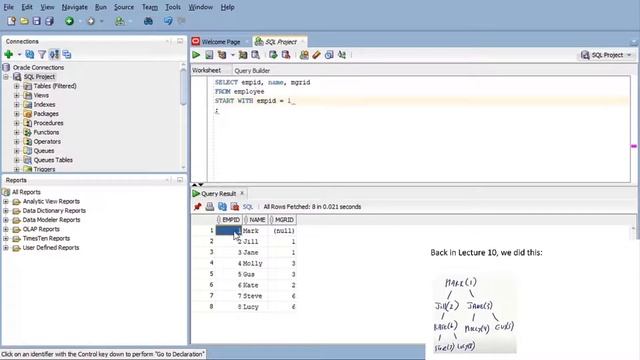Run Statement with the green play icon
Screen dimensions: 640x360
tap(196, 55)
